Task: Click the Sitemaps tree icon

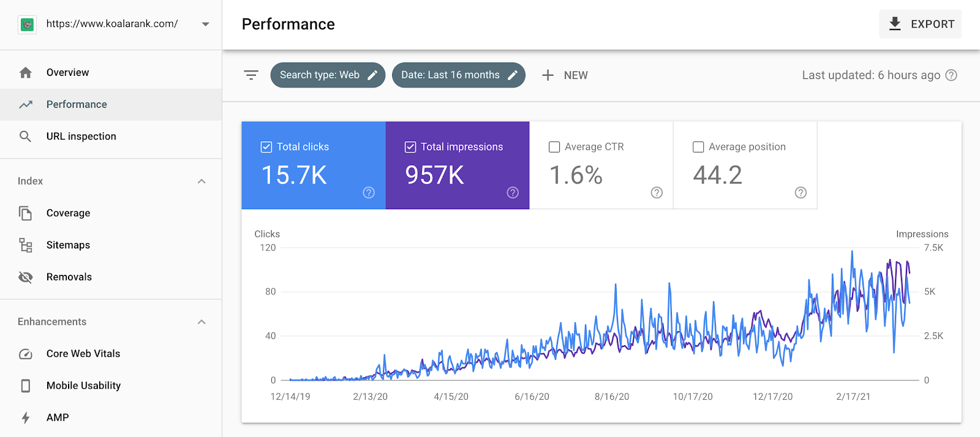Action: point(25,245)
